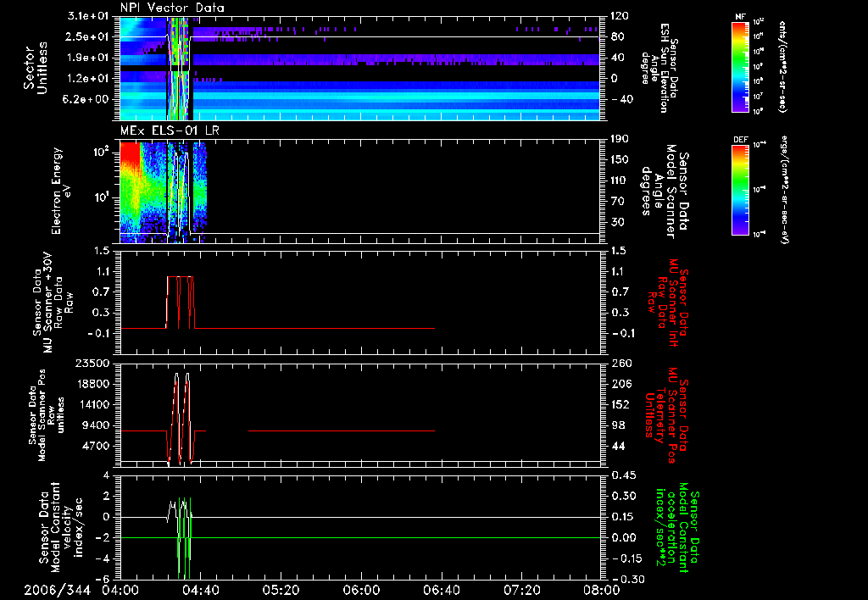Click the 190 scanner angle tick label

[x=620, y=139]
